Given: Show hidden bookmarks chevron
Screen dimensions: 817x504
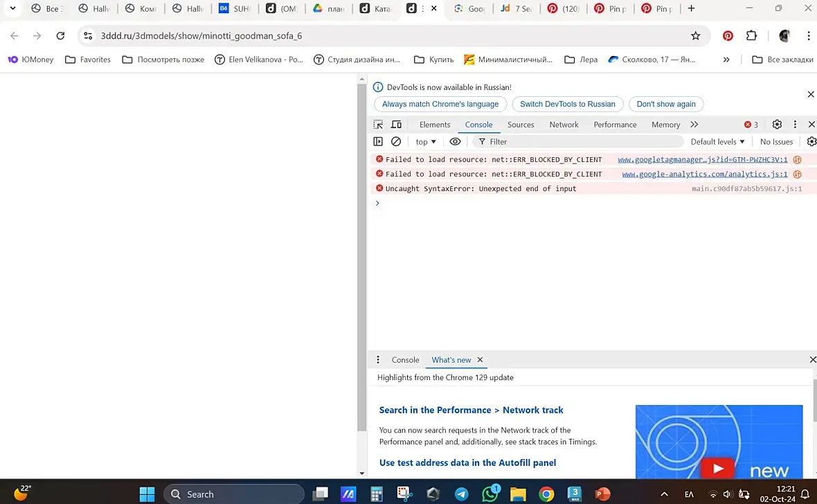Looking at the screenshot, I should coord(726,60).
